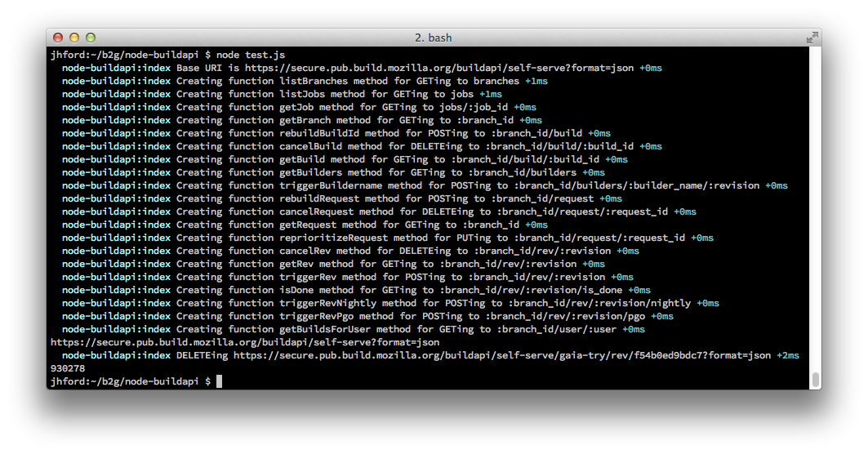The image size is (868, 454).
Task: Click the '2. bash' window title
Action: pos(434,38)
